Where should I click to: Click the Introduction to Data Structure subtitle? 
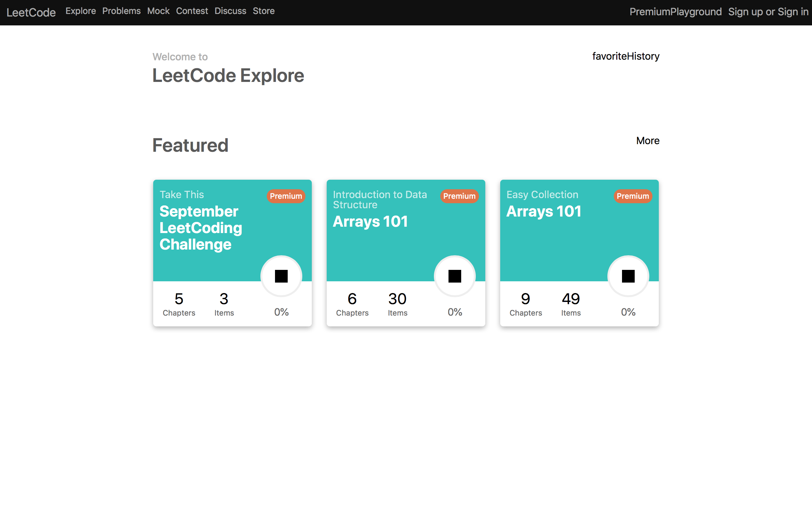click(380, 200)
